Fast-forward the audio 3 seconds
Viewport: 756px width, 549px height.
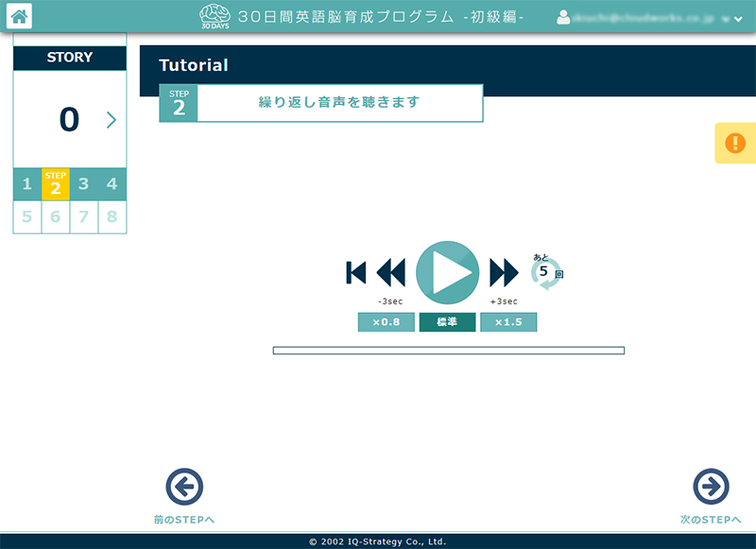(505, 272)
